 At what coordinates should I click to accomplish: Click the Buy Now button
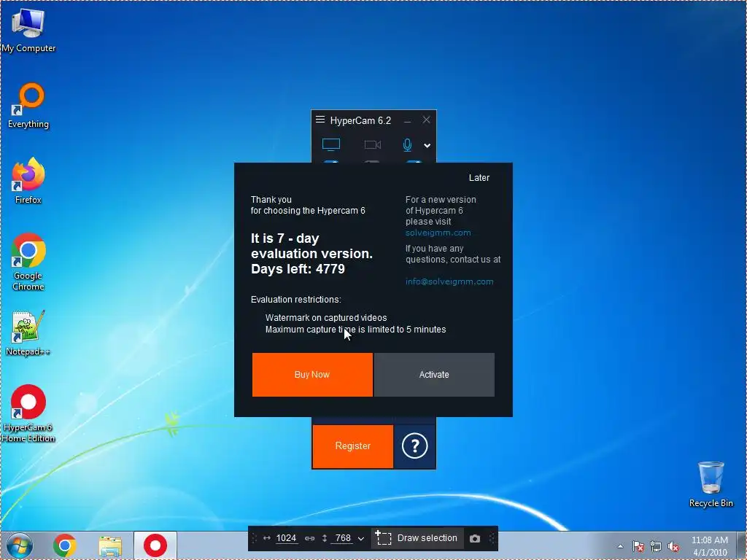pos(312,375)
